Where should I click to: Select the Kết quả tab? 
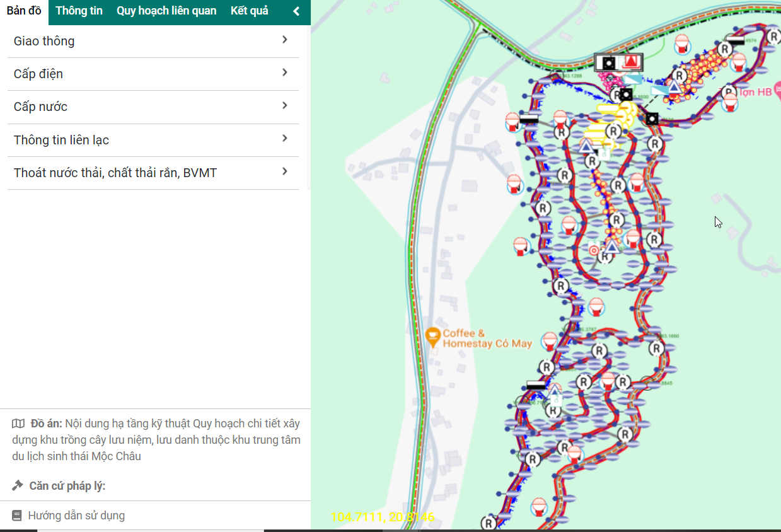pos(249,11)
